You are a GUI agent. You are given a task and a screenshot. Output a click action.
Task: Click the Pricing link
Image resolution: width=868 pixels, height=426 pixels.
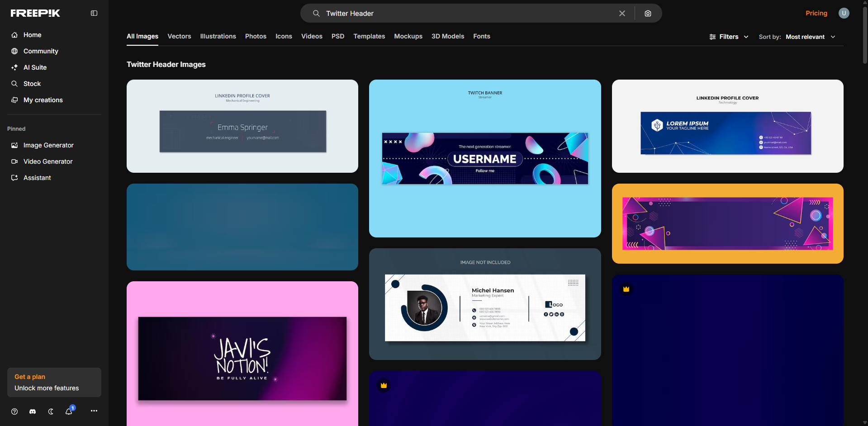[x=816, y=13]
